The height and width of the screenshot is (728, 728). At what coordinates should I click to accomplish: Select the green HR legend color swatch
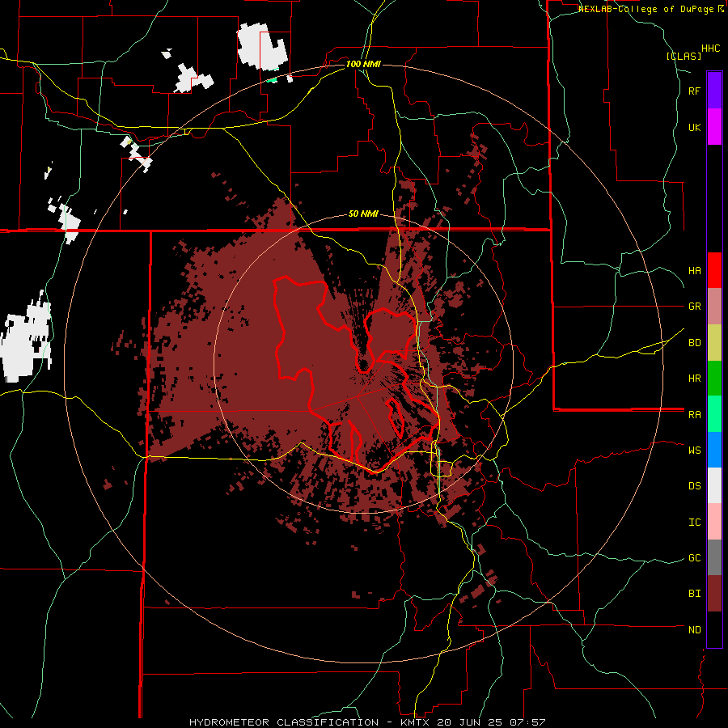click(714, 379)
